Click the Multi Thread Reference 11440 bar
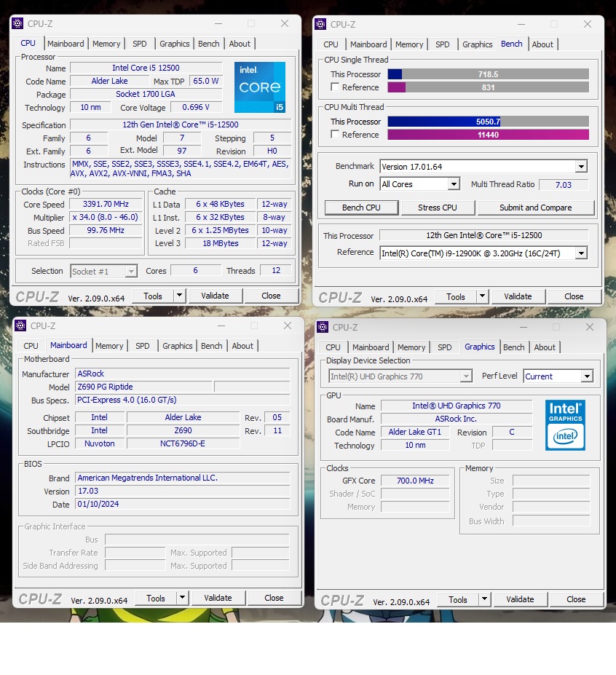This screenshot has height=675, width=616. pos(488,135)
